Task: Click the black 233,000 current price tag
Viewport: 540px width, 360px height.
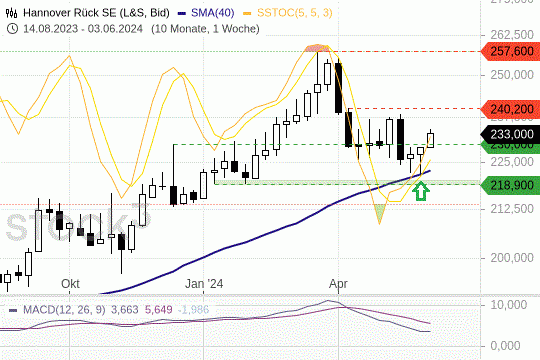Action: click(x=510, y=134)
